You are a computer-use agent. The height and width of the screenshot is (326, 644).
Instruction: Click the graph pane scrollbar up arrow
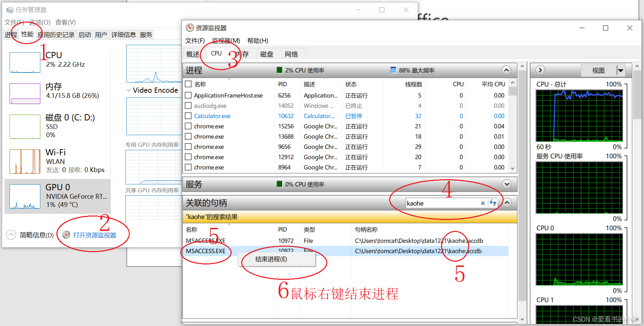click(x=637, y=66)
